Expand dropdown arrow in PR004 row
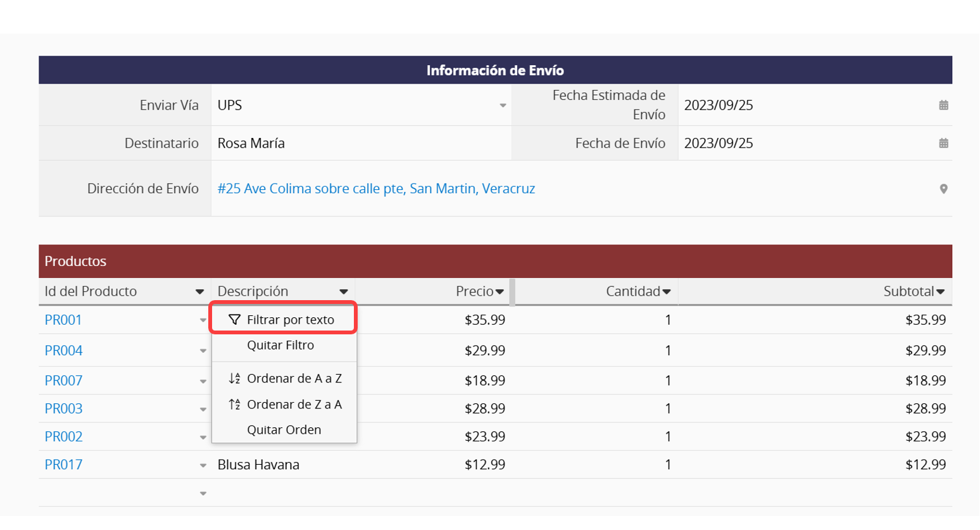Viewport: 980px width, 530px height. [203, 351]
